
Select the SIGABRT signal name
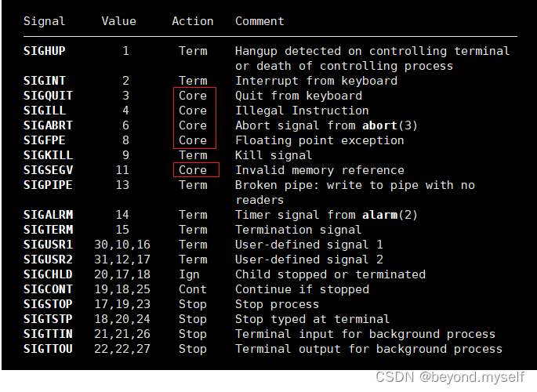pyautogui.click(x=48, y=125)
